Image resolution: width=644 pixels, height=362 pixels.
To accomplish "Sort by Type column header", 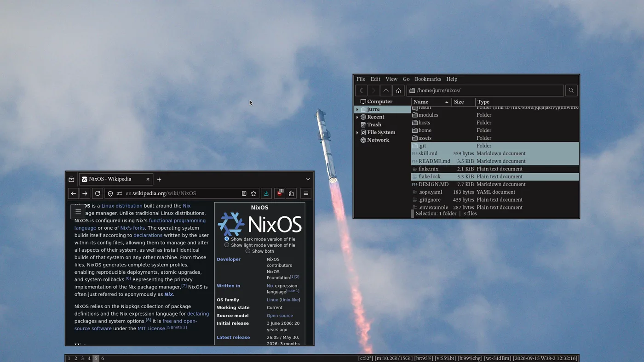I will coord(527,102).
